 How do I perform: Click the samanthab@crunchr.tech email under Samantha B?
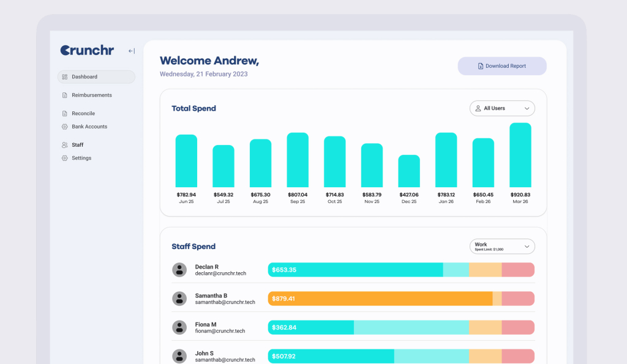[x=225, y=302]
